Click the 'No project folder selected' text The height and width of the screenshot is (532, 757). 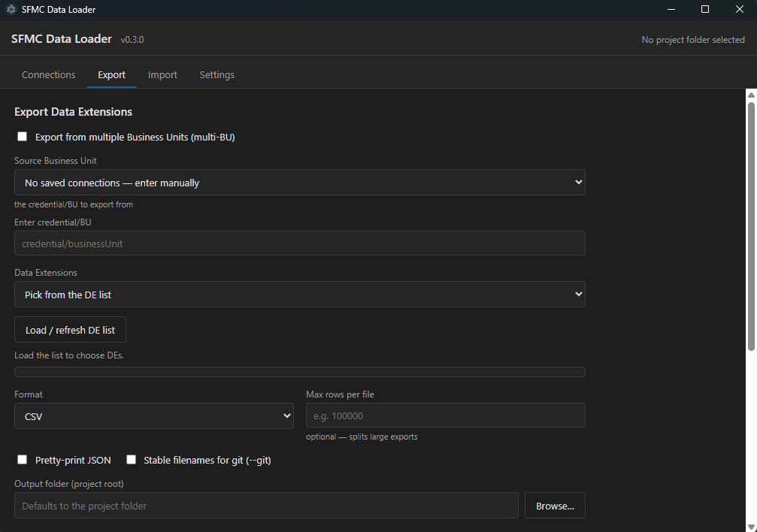click(x=693, y=40)
